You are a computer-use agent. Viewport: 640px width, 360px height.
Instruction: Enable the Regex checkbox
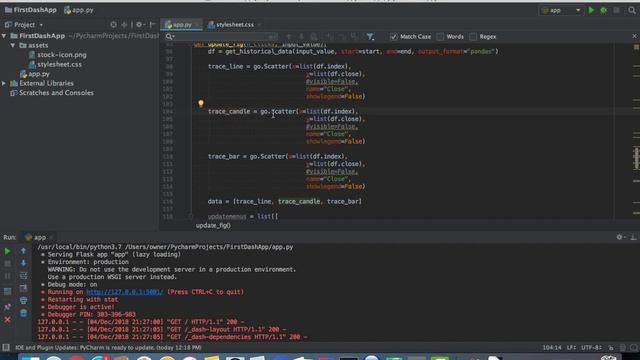(x=473, y=37)
